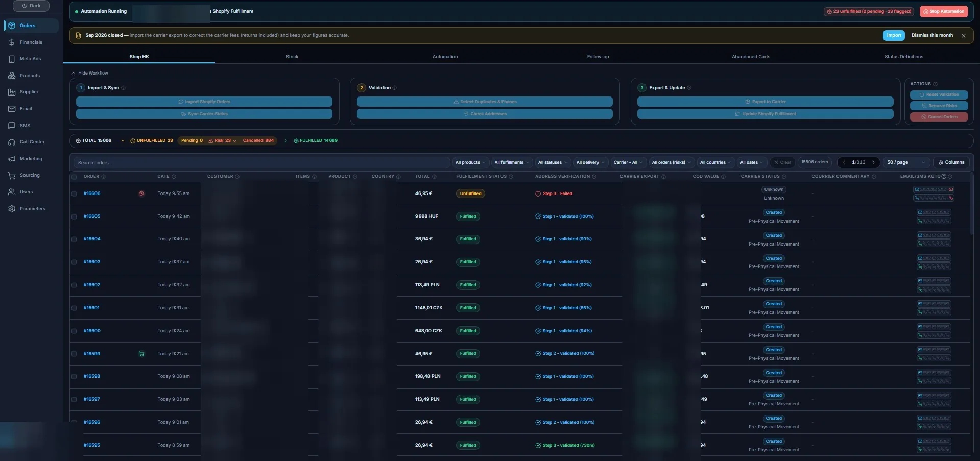980x461 pixels.
Task: Open the All fulfilments filter dropdown
Action: (512, 163)
